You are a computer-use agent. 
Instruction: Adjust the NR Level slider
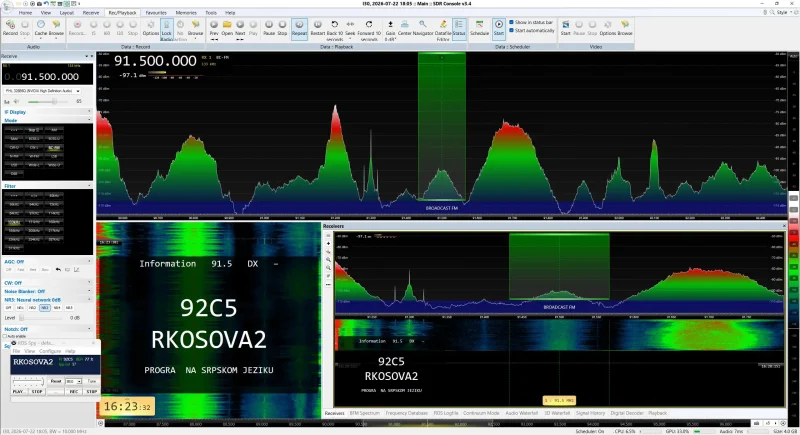[x=42, y=318]
